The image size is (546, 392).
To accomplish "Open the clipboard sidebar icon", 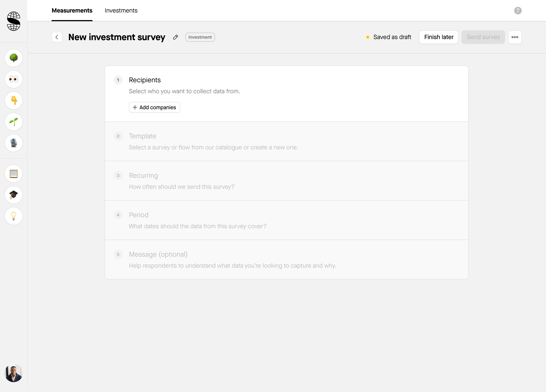I will click(14, 174).
